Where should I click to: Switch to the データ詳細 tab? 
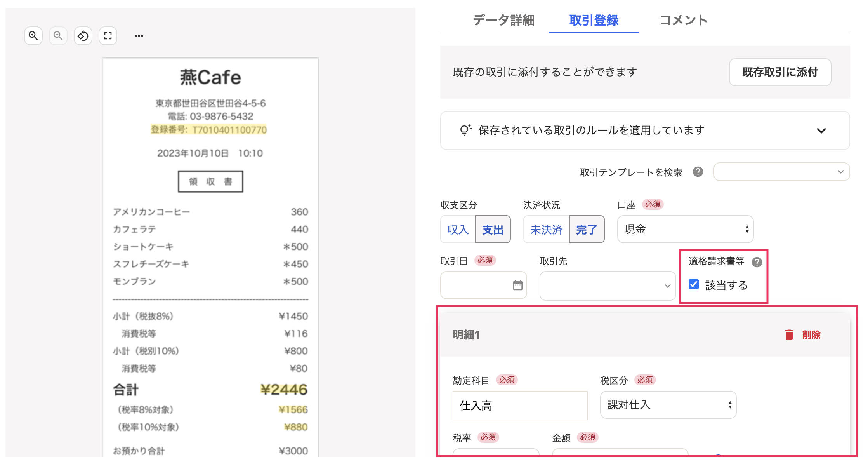pos(503,20)
